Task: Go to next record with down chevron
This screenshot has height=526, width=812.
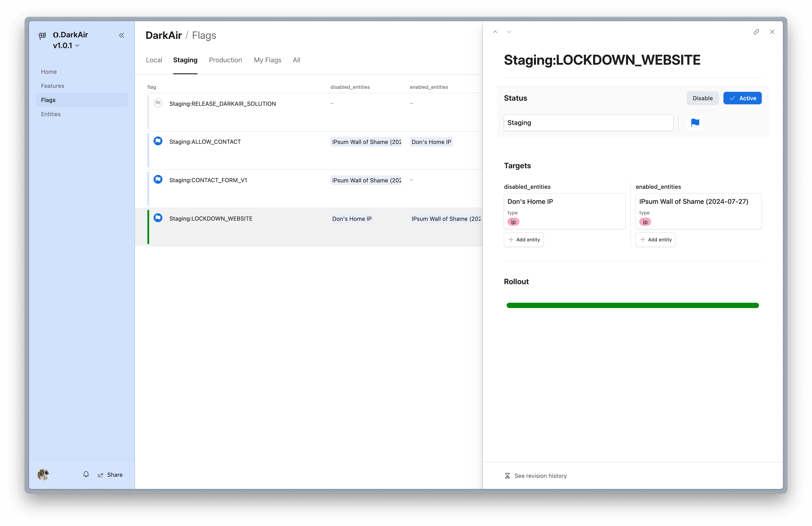Action: 509,32
